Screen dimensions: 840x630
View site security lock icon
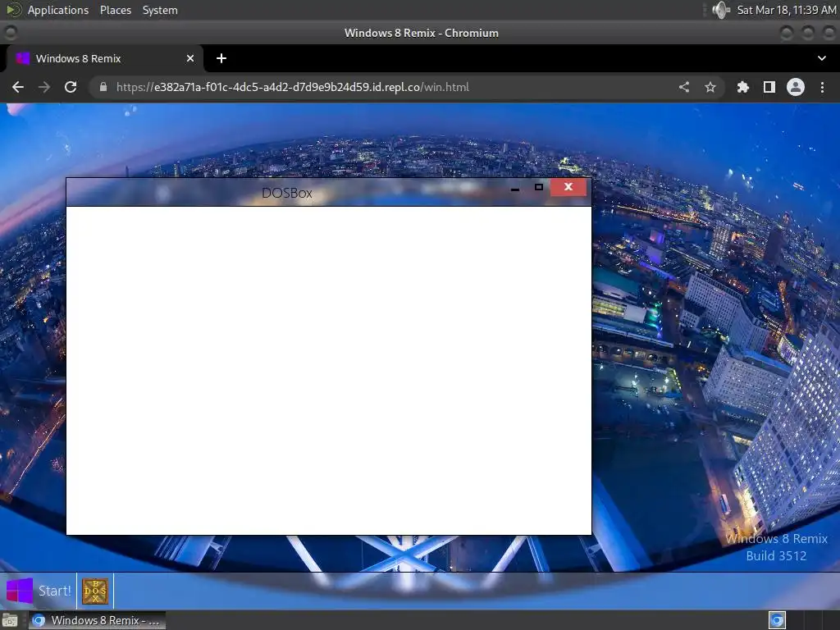click(x=103, y=87)
